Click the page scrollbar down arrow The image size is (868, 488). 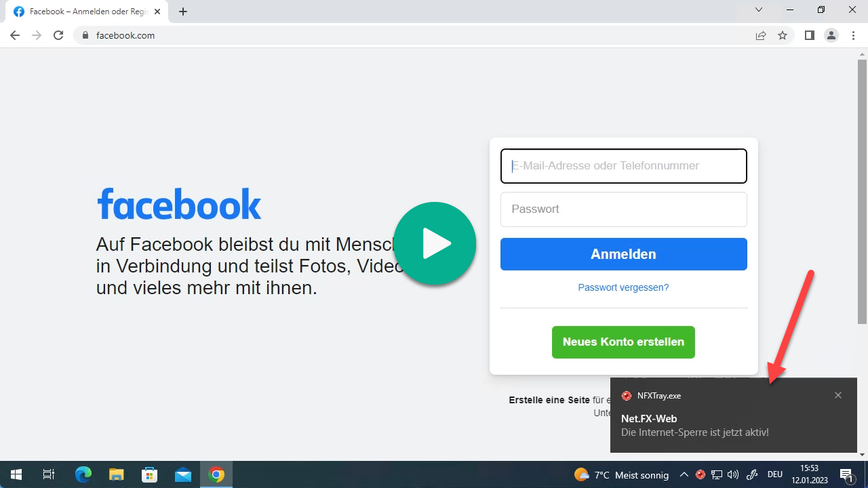coord(863,455)
